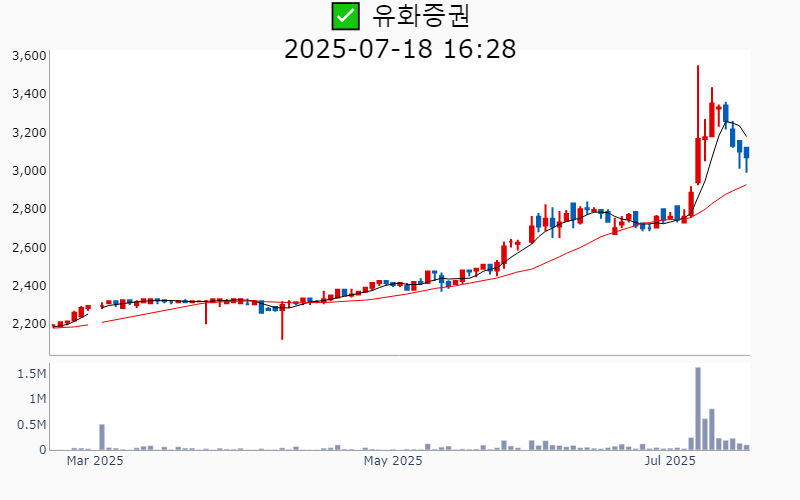Click the green checkmark icon beside the title
Screen dimensions: 800x500
pos(345,16)
